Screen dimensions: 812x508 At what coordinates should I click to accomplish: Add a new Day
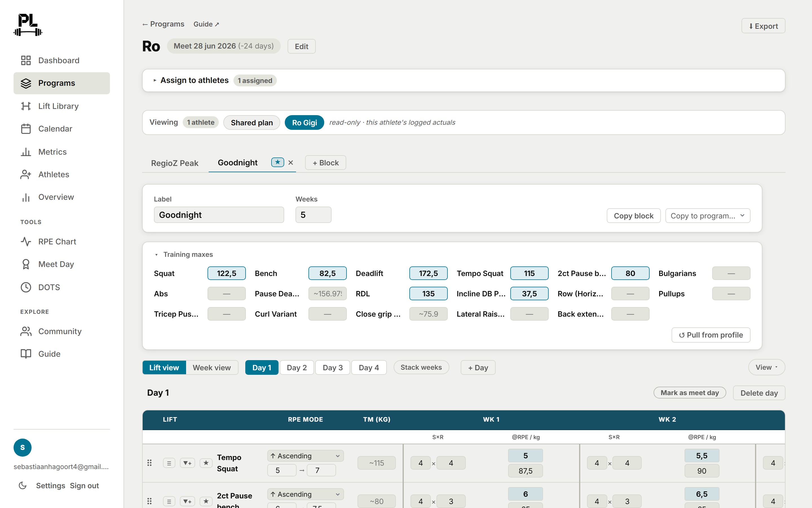(478, 367)
